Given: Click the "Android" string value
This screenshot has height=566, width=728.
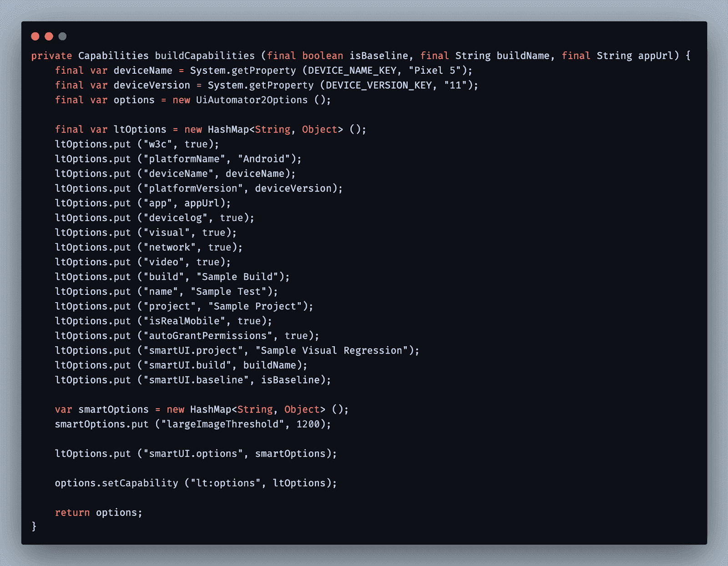Looking at the screenshot, I should [x=263, y=159].
